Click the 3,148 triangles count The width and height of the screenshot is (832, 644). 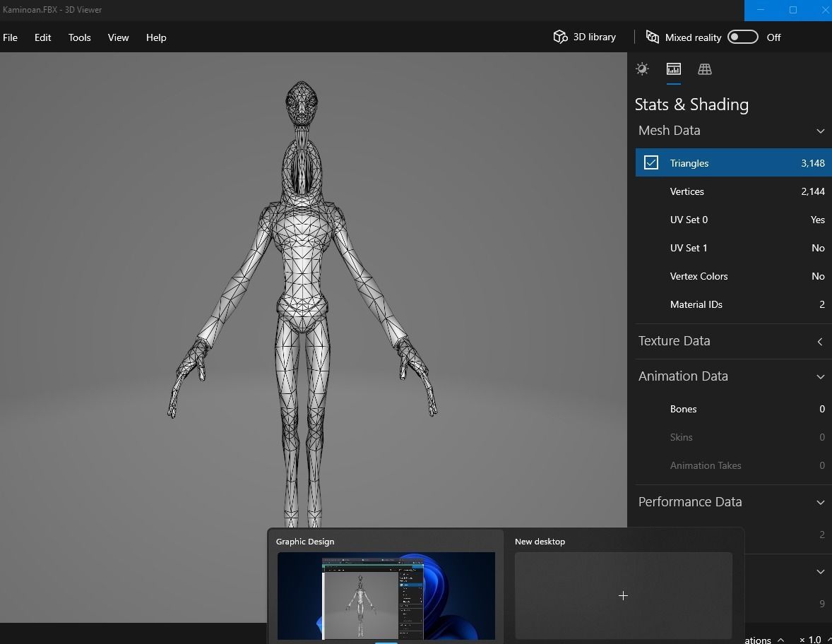pyautogui.click(x=813, y=163)
